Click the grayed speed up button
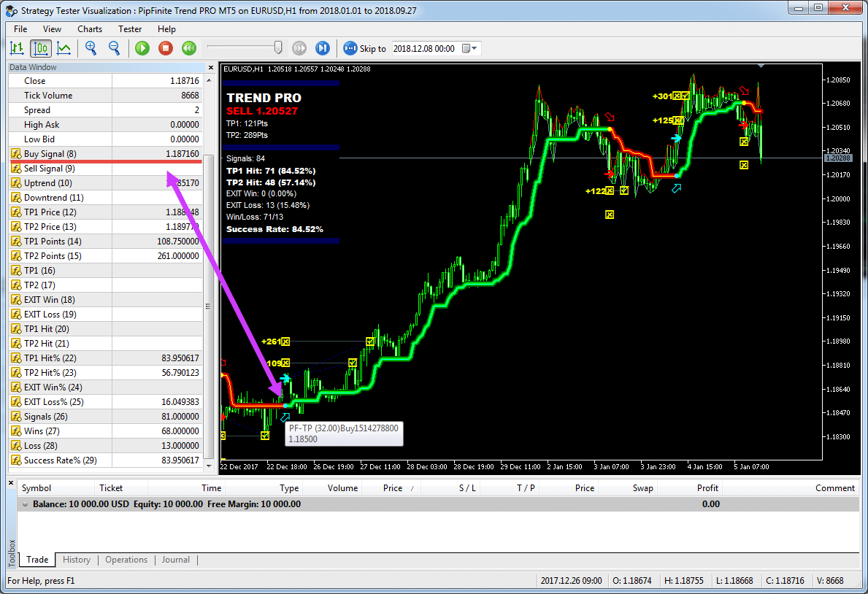The height and width of the screenshot is (594, 868). click(x=299, y=48)
